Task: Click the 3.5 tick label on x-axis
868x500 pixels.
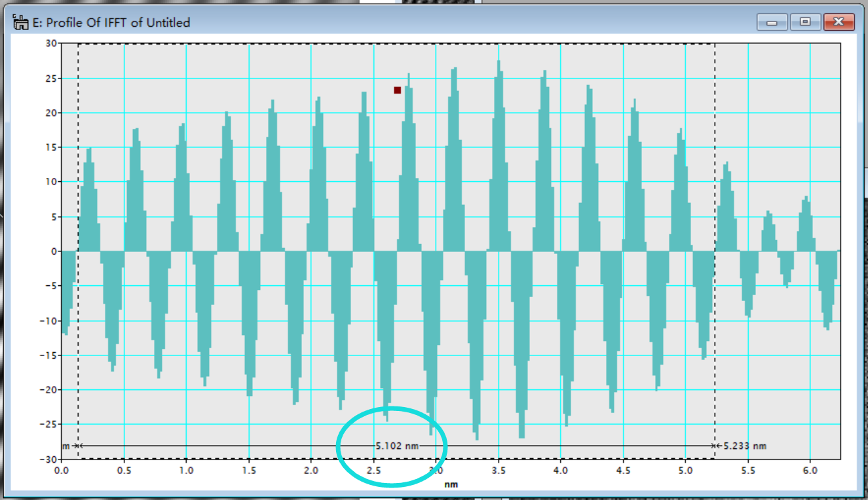Action: (x=498, y=471)
